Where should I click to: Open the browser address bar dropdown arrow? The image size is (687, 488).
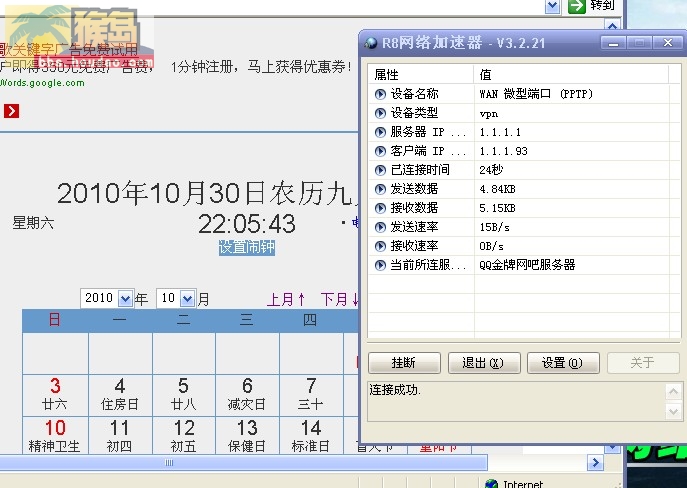[x=552, y=6]
